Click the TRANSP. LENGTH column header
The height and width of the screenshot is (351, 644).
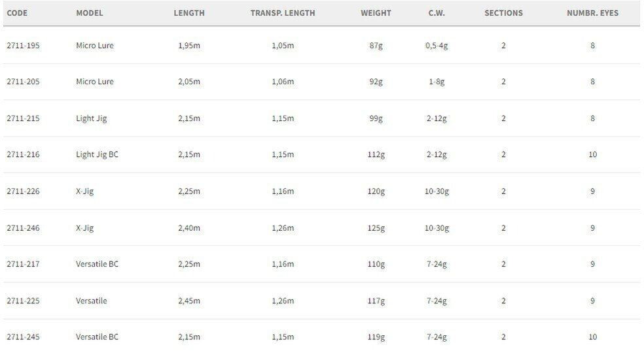click(x=283, y=13)
